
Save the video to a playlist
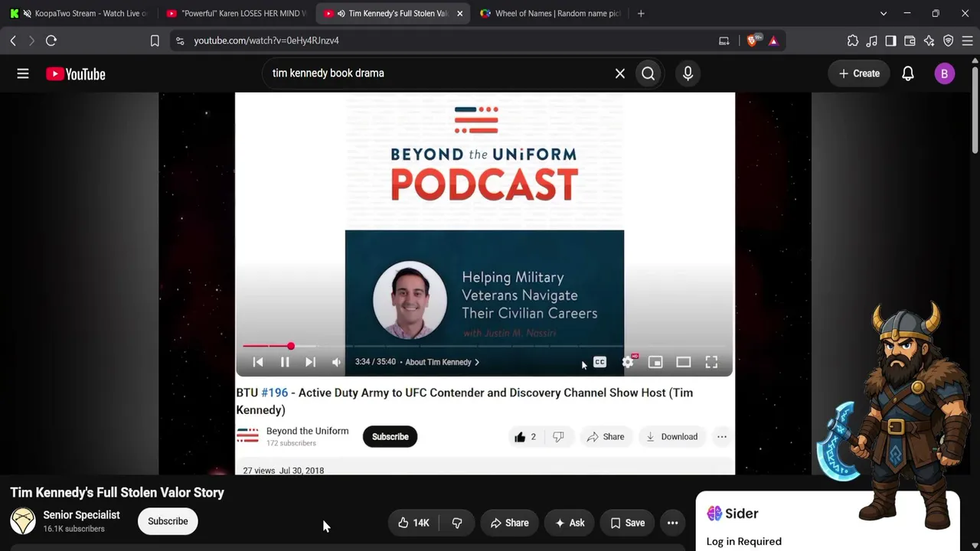(627, 523)
